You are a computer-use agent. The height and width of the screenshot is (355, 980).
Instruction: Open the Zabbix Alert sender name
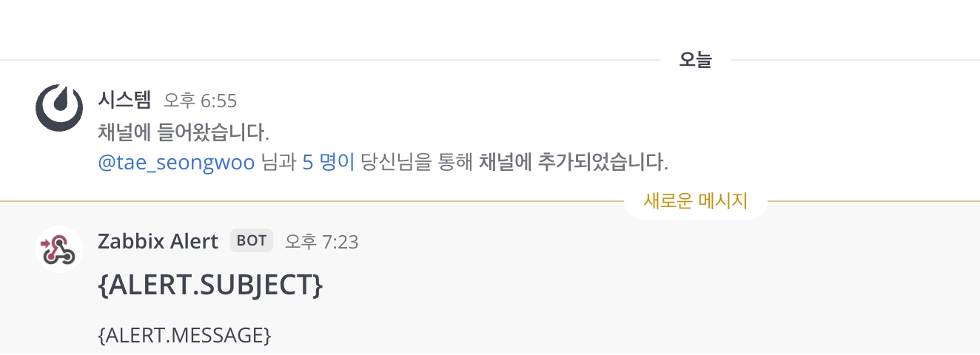tap(158, 241)
